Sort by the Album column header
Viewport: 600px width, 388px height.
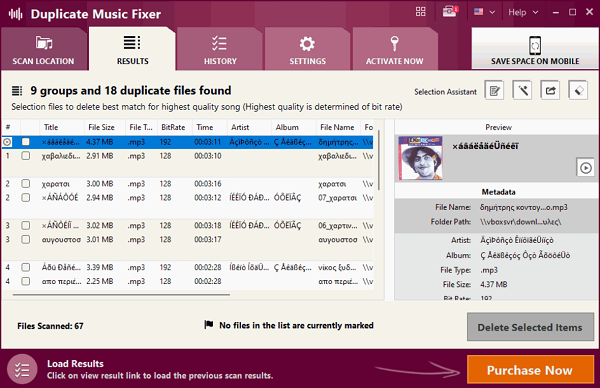point(293,127)
